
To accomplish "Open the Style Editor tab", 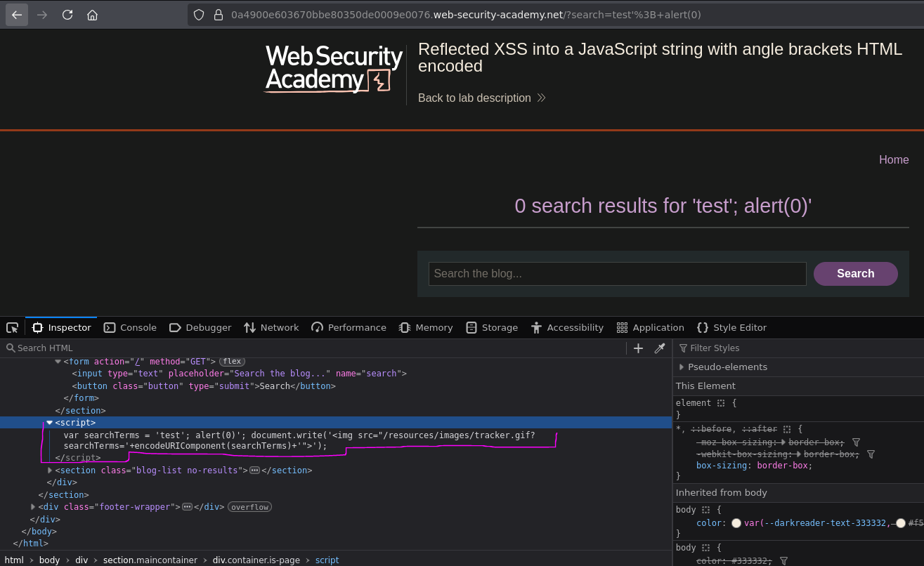I will (x=731, y=327).
